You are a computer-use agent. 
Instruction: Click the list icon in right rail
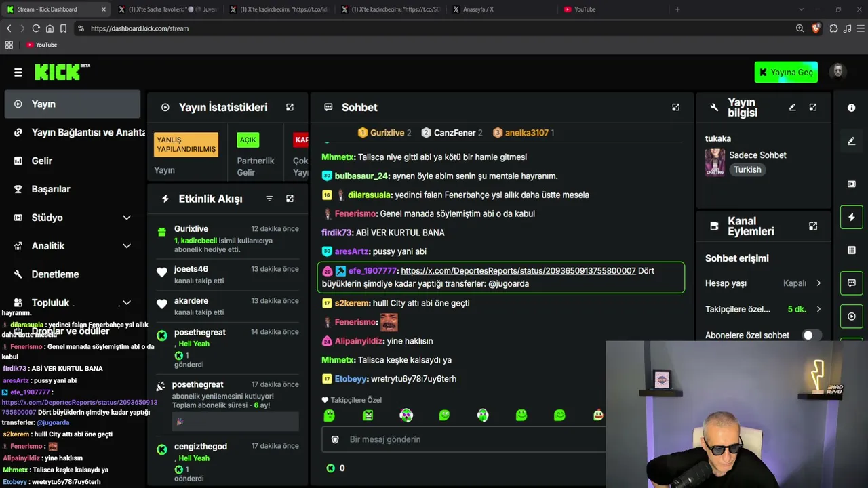(x=852, y=250)
